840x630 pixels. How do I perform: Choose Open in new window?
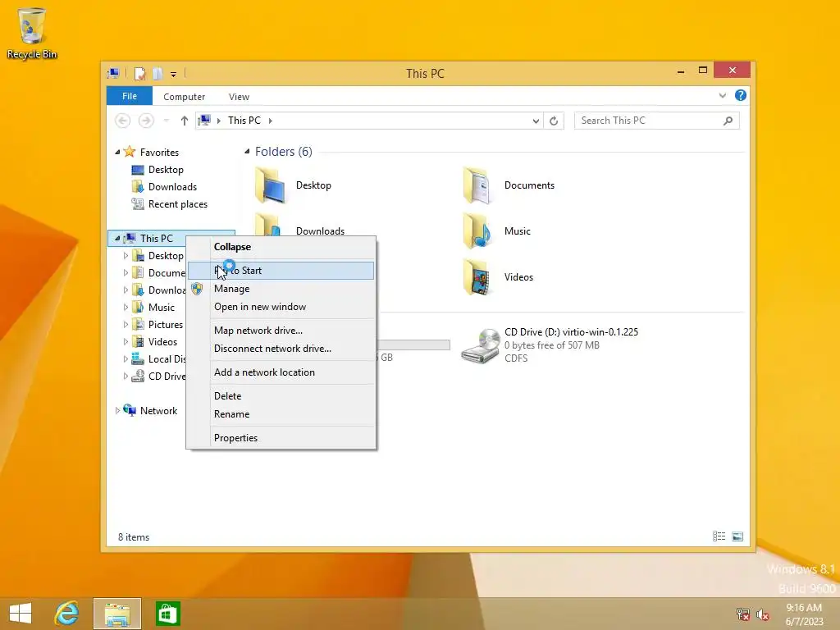click(281, 307)
